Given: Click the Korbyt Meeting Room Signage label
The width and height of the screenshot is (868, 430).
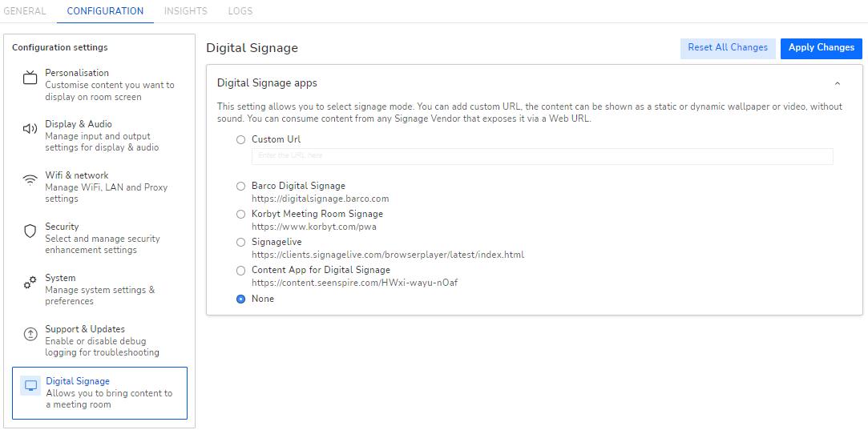Looking at the screenshot, I should [x=317, y=214].
